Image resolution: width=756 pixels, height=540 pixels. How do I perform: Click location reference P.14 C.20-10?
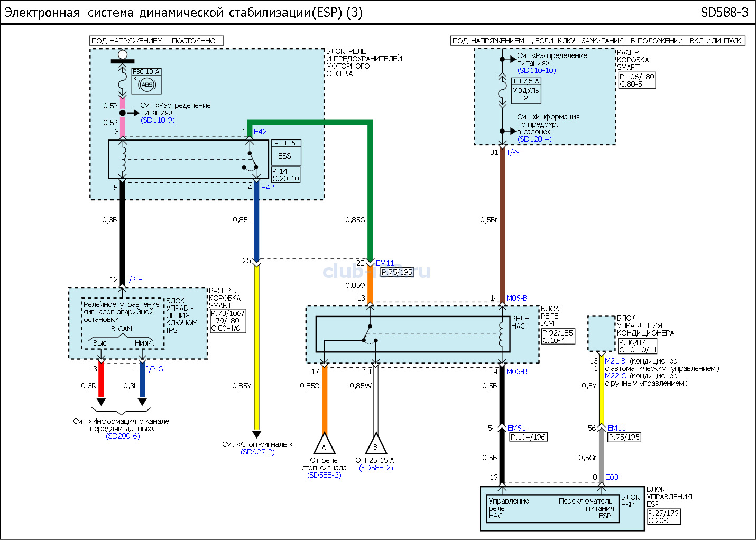tap(286, 175)
